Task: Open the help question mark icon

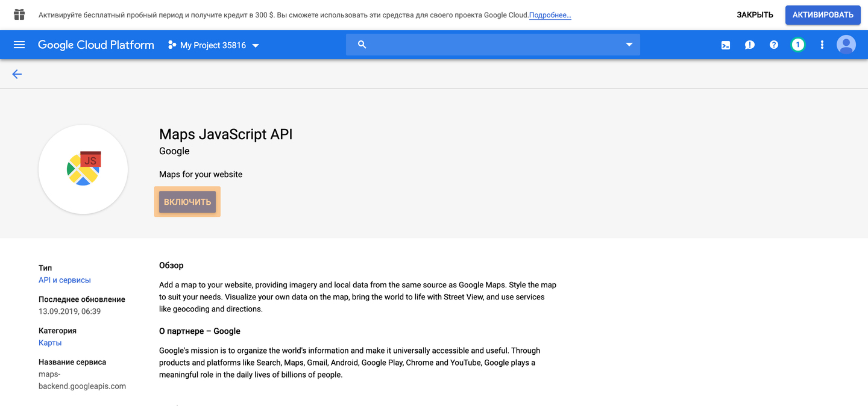Action: 773,45
